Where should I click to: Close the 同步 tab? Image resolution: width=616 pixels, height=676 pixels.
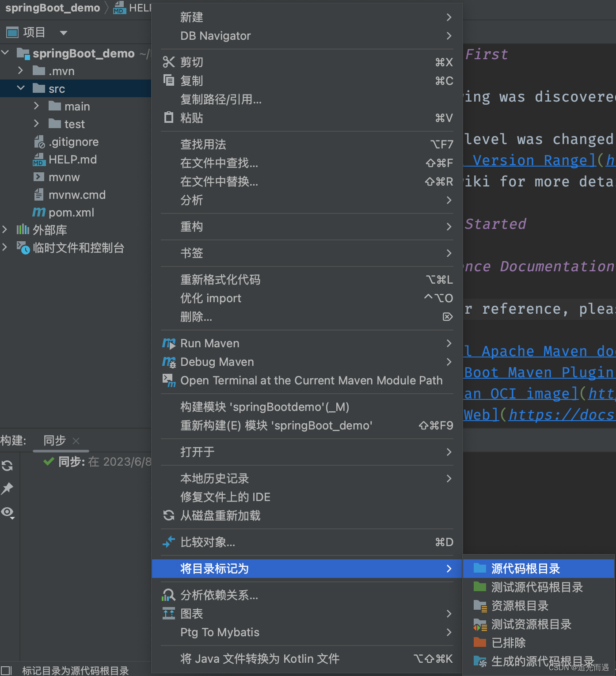tap(76, 441)
